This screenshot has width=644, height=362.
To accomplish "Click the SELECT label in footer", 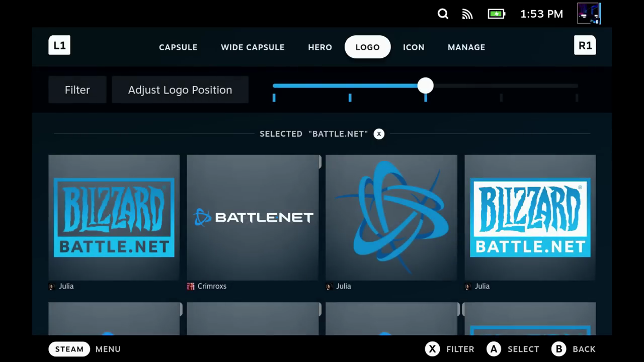I will [x=523, y=349].
